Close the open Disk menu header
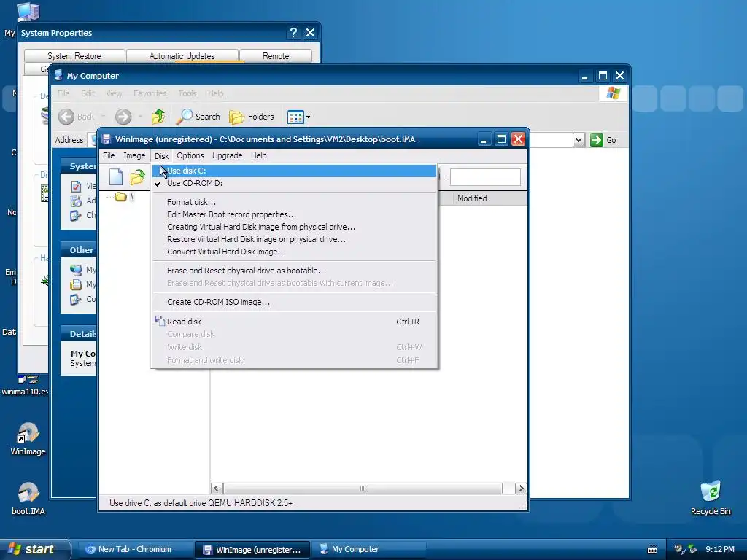Viewport: 747px width, 560px height. [161, 156]
